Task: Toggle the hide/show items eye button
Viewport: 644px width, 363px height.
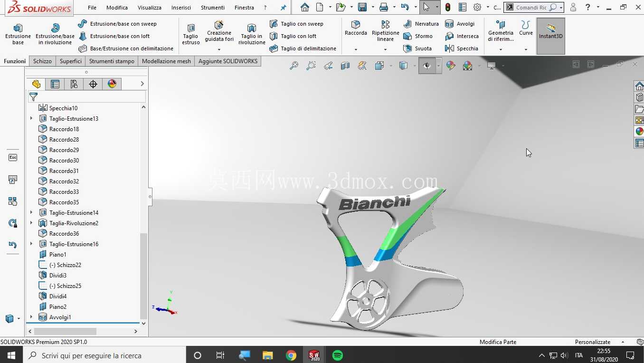Action: coord(427,66)
